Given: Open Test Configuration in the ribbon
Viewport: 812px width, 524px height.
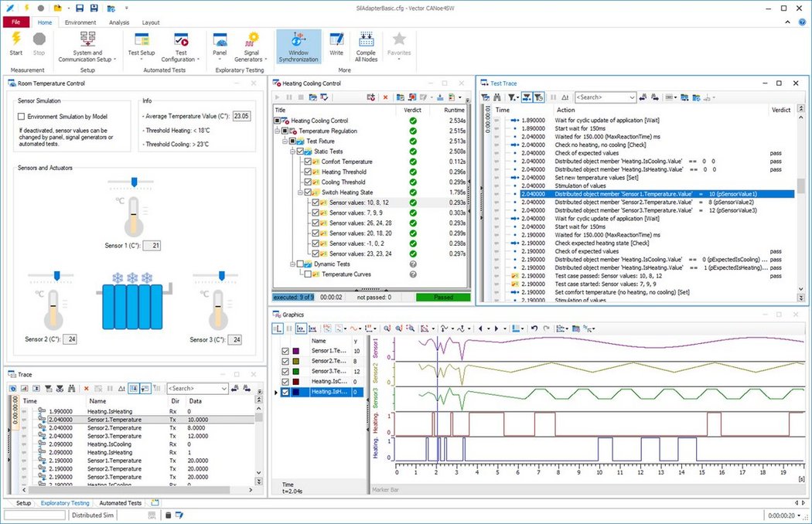Looking at the screenshot, I should pos(181,46).
